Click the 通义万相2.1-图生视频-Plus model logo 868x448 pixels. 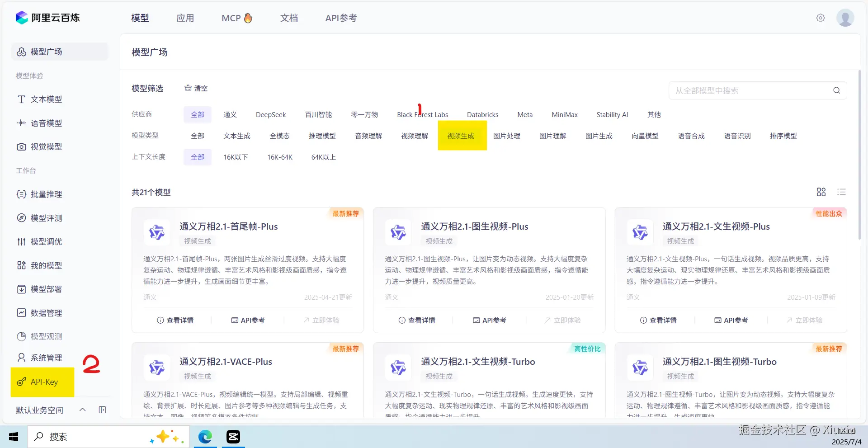pyautogui.click(x=398, y=232)
